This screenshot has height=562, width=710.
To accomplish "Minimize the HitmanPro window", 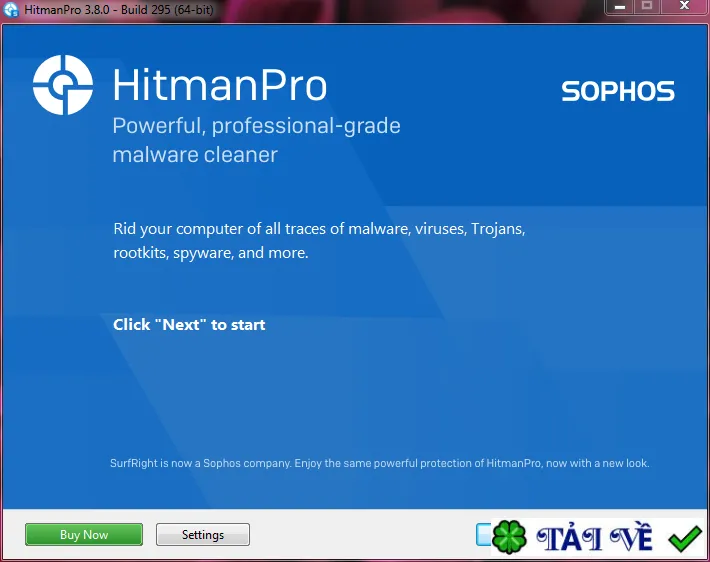I will pyautogui.click(x=620, y=7).
